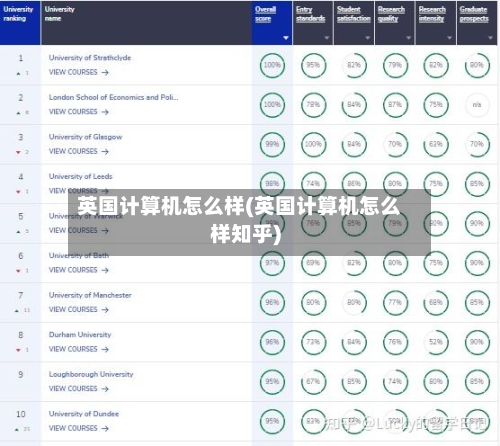Click Durham's 73% entry standards circle
500x446 pixels.
pyautogui.click(x=313, y=342)
